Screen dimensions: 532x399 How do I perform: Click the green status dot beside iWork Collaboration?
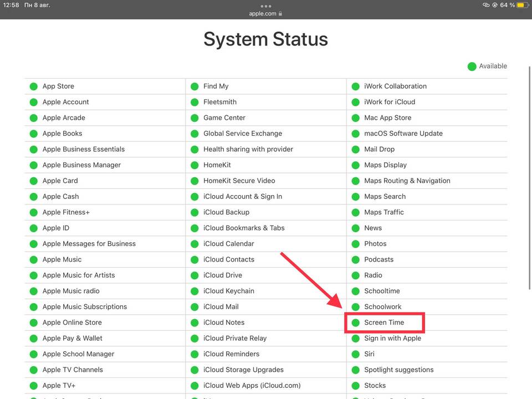(x=355, y=86)
